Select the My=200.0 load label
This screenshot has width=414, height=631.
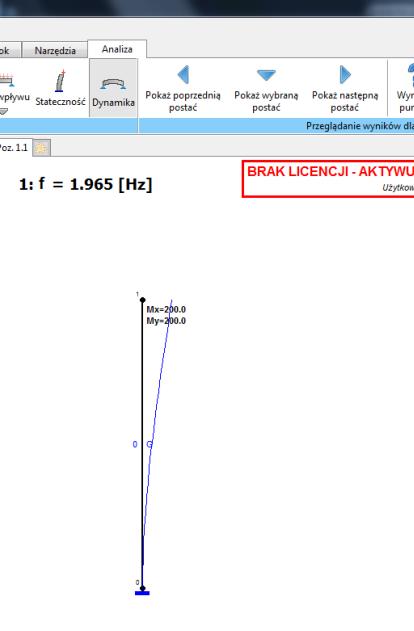(x=166, y=321)
